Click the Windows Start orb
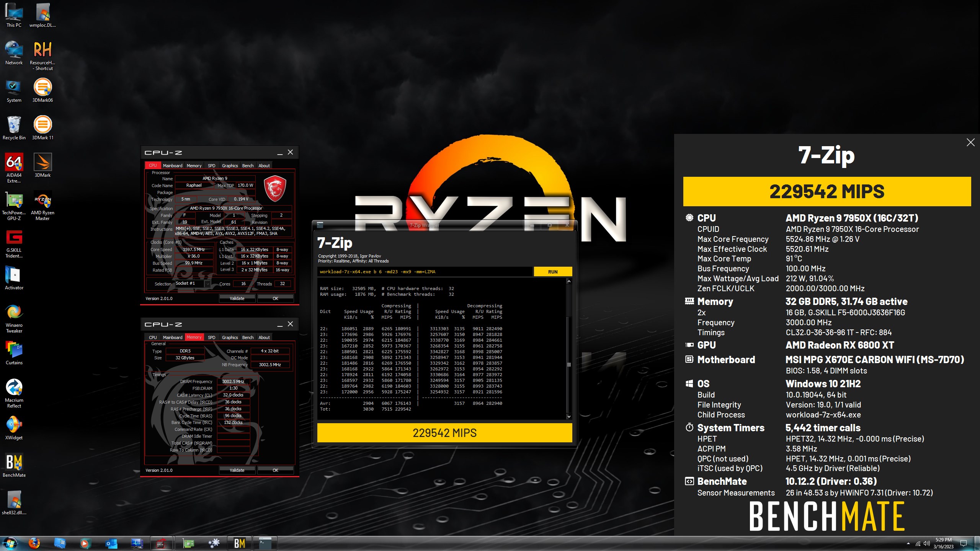 (x=10, y=543)
